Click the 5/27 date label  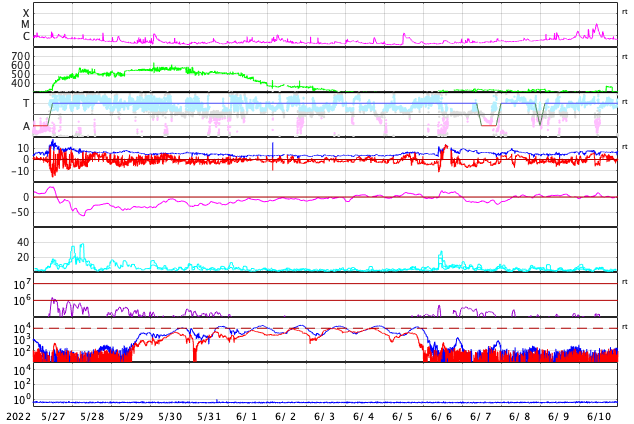click(x=53, y=416)
